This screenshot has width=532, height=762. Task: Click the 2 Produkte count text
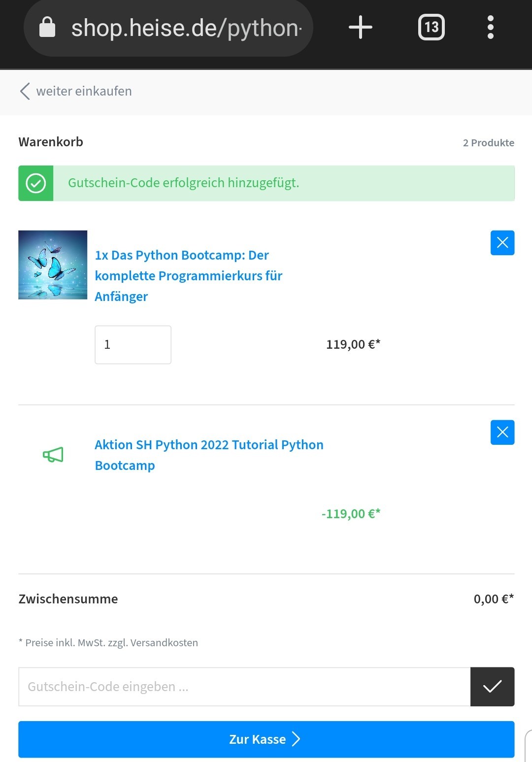489,143
